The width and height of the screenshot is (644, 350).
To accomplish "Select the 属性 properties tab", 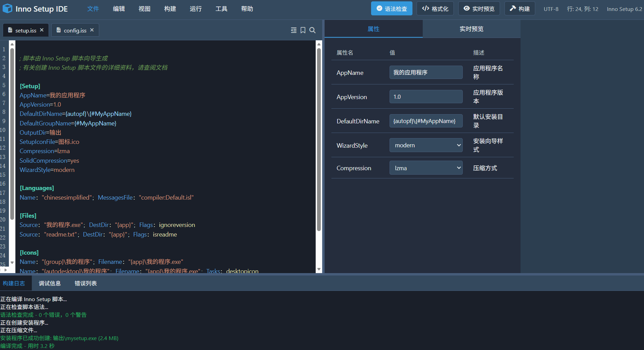I will [x=373, y=29].
